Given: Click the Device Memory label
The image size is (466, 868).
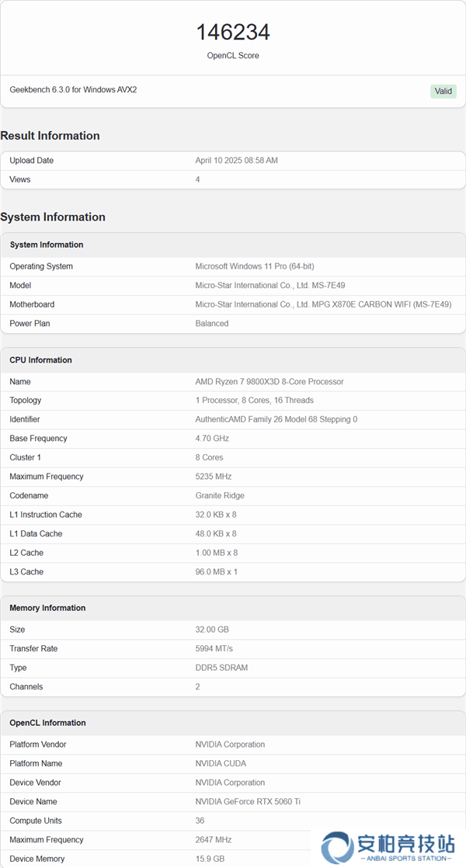Looking at the screenshot, I should [37, 859].
